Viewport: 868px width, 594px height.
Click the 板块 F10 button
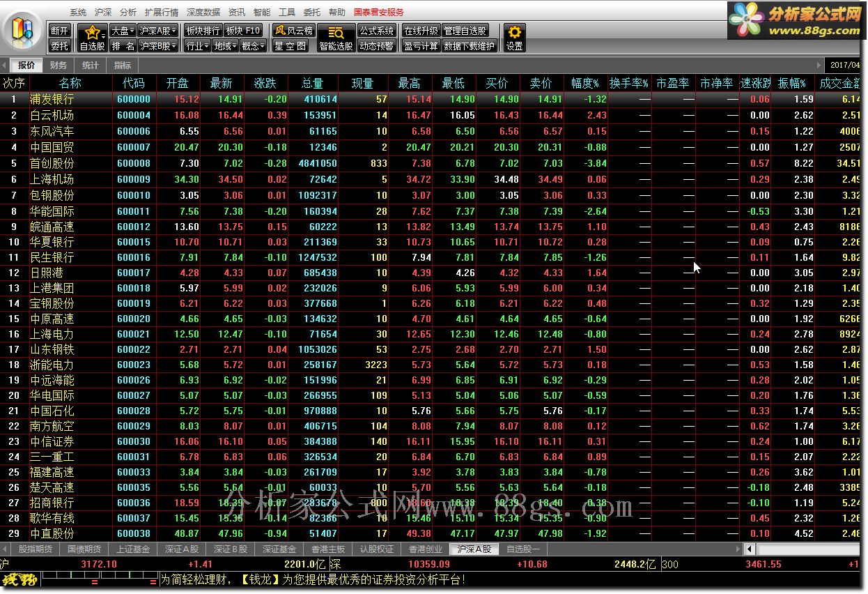(x=243, y=31)
